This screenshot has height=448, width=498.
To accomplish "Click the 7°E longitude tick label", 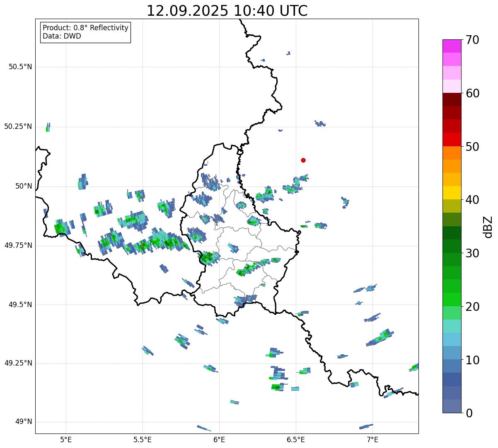I will tap(372, 439).
